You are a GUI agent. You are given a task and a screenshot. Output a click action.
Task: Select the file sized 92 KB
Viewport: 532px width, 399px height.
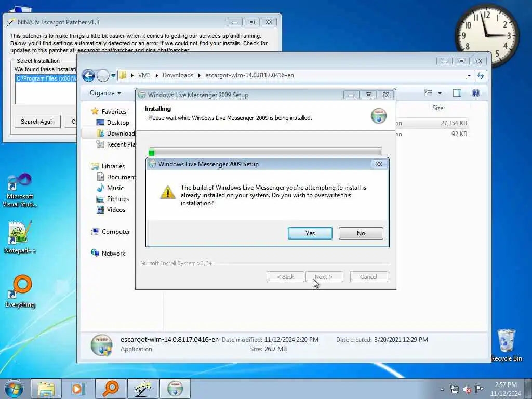pos(432,134)
